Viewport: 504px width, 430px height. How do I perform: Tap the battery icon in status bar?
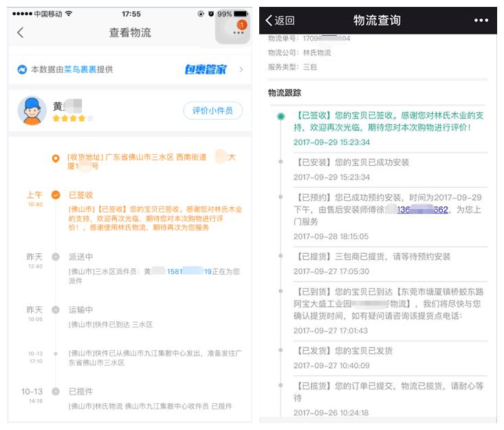click(x=241, y=14)
